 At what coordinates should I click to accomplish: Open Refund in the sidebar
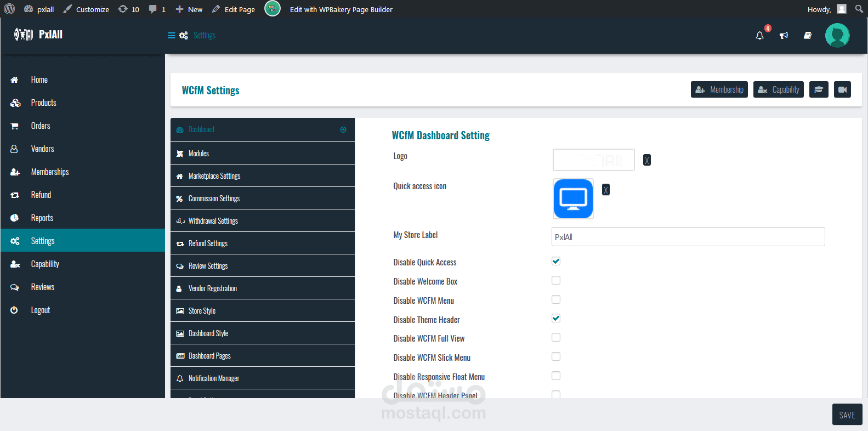tap(82, 195)
